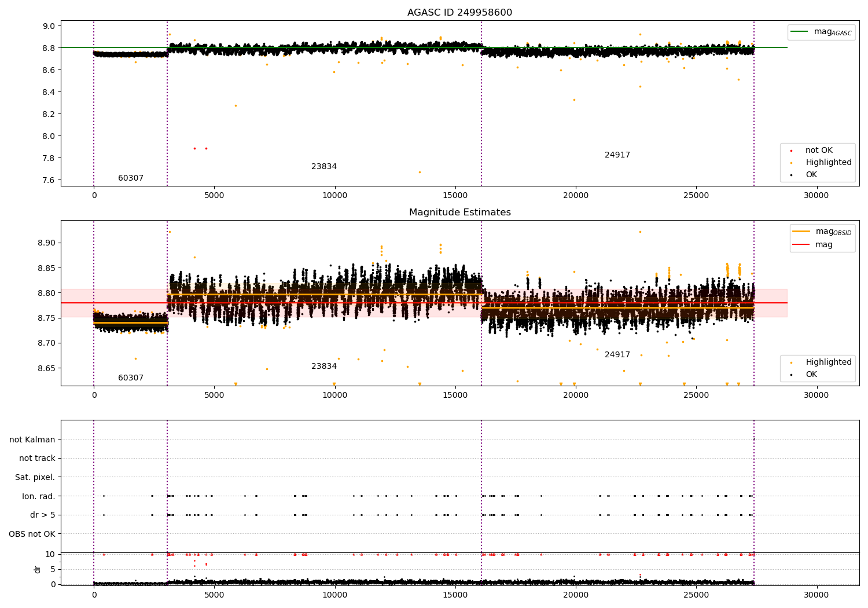The width and height of the screenshot is (868, 608).
Task: Click the 'OBS not OK' axis label
Action: click(32, 534)
